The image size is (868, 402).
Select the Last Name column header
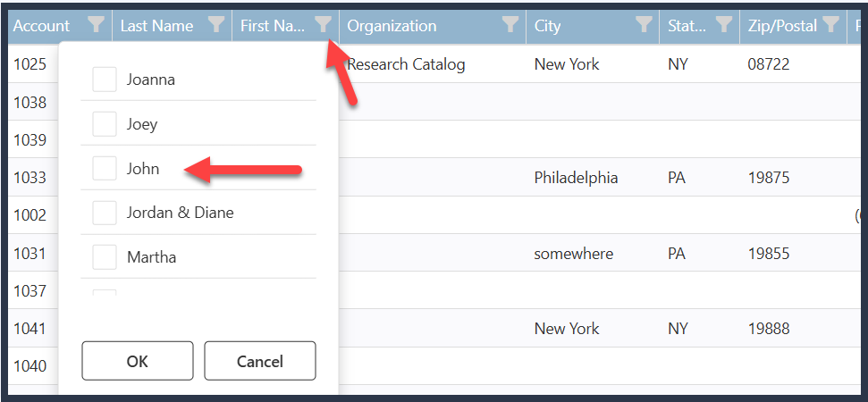click(156, 25)
